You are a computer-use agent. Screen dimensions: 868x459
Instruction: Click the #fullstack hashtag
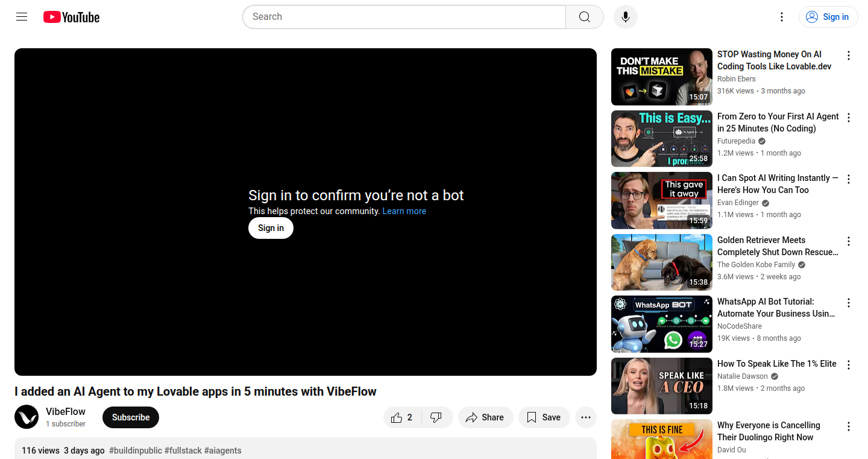point(183,451)
